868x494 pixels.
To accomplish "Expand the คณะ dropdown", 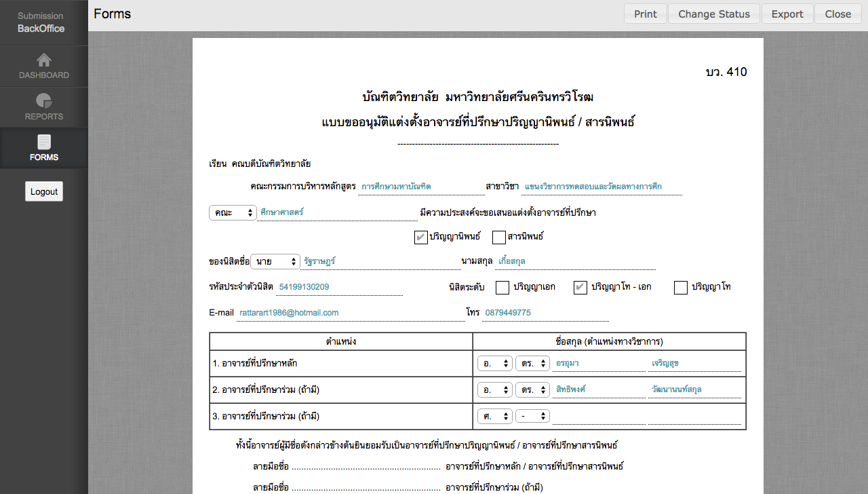I will click(x=233, y=212).
